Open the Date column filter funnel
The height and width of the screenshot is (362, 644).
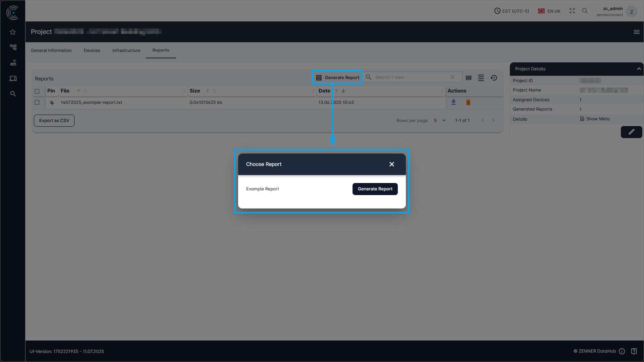tap(336, 91)
